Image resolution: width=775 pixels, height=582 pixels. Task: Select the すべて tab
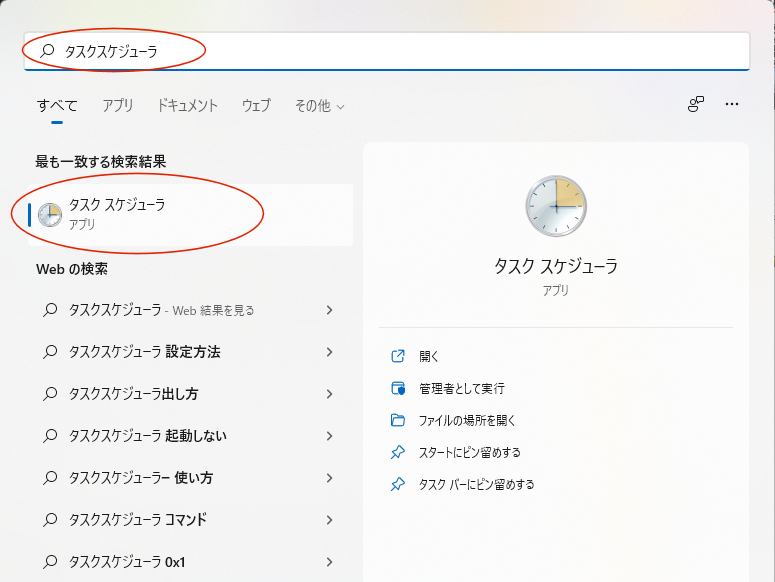[57, 106]
